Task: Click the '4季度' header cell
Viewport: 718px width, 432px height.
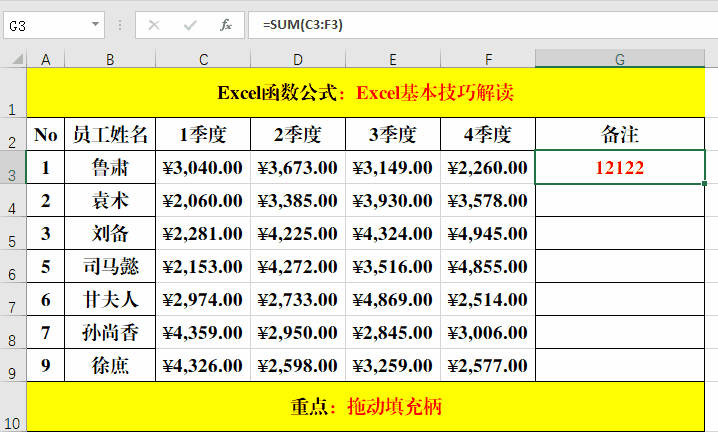Action: tap(488, 134)
